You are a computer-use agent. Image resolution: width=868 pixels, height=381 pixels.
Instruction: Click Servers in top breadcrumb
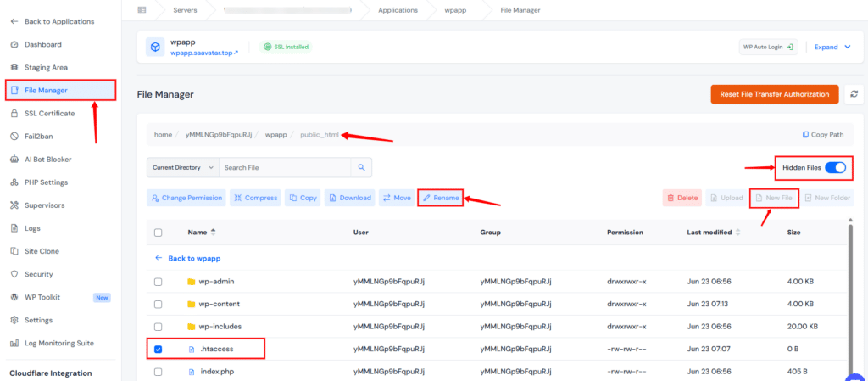[x=184, y=10]
